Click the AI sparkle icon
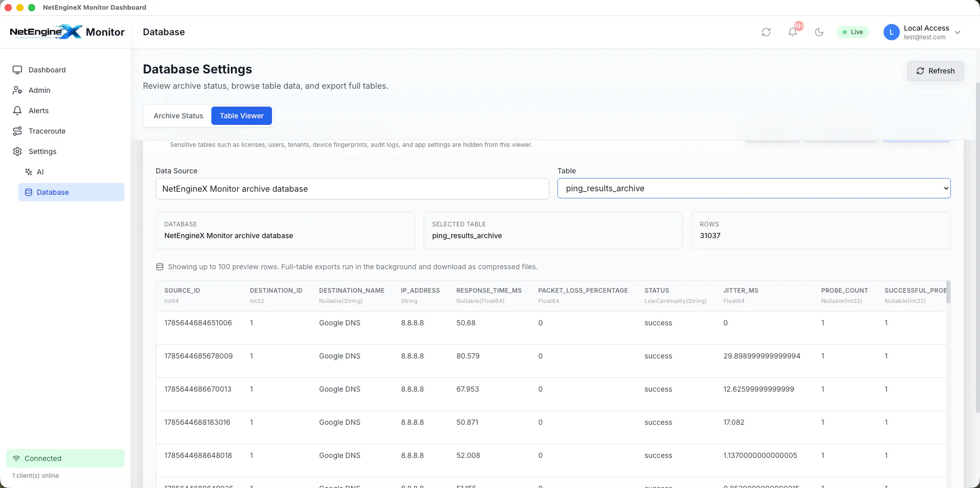Viewport: 980px width, 488px height. point(29,172)
